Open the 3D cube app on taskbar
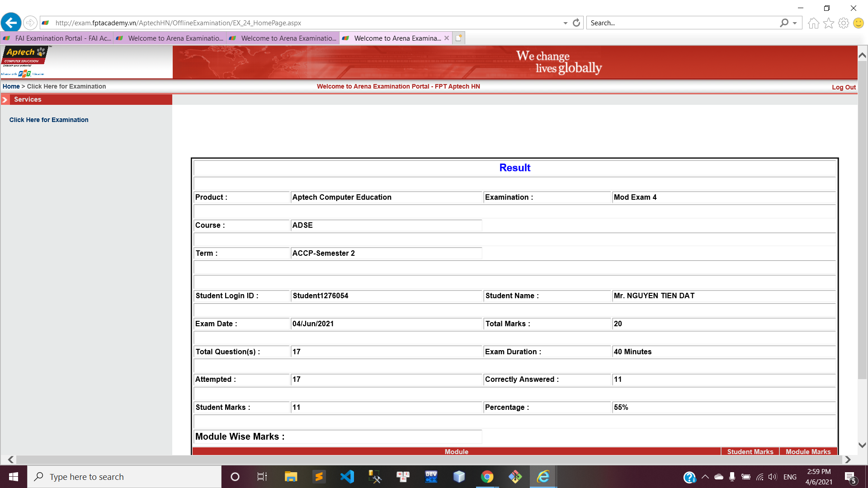The height and width of the screenshot is (488, 868). click(459, 477)
